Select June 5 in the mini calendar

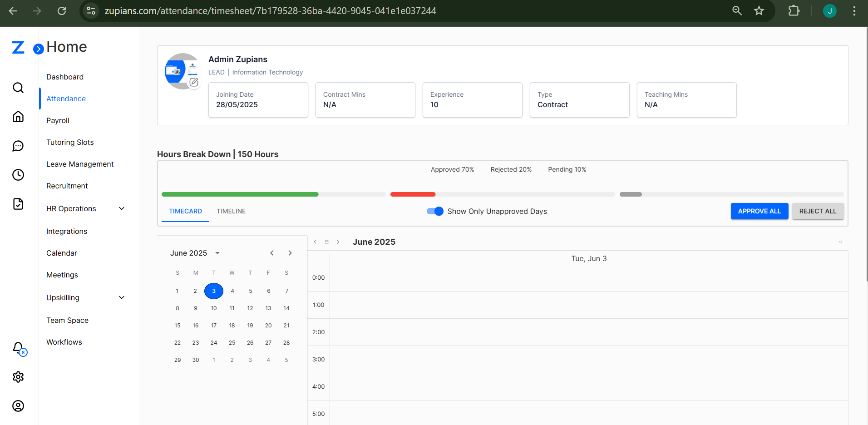coord(250,291)
